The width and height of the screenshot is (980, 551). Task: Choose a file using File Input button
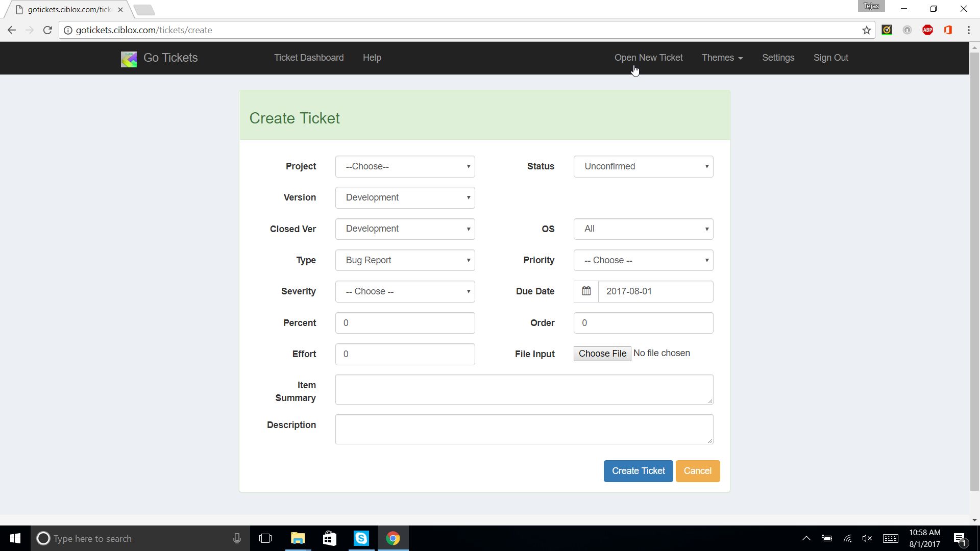(601, 353)
